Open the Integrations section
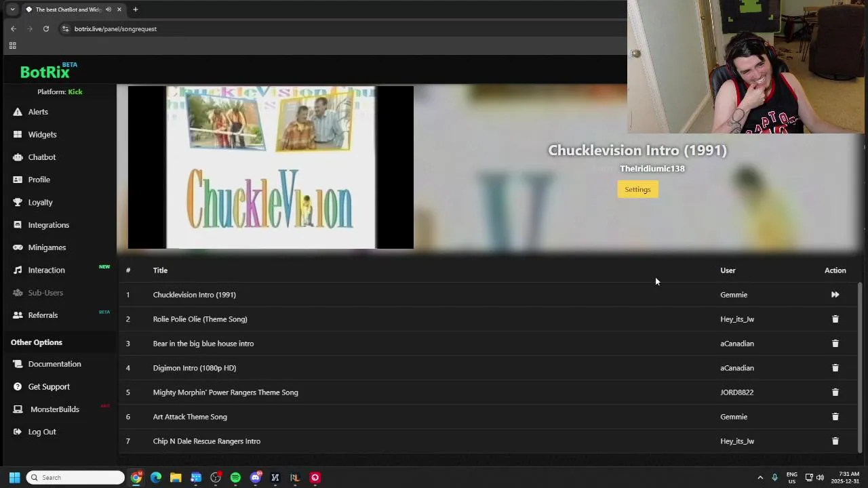Image resolution: width=868 pixels, height=488 pixels. click(x=48, y=225)
